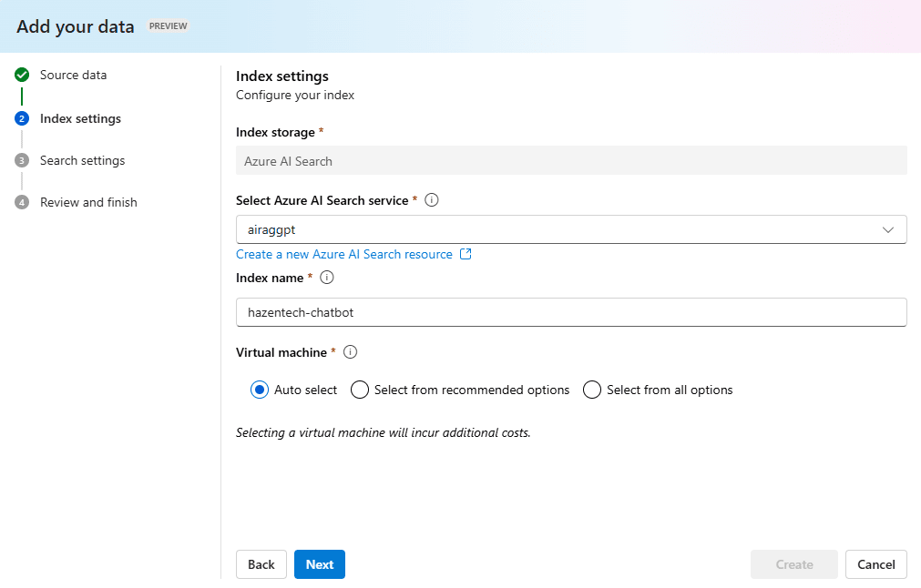Return to Source data step
Screen dimensions: 921x588
(x=73, y=75)
